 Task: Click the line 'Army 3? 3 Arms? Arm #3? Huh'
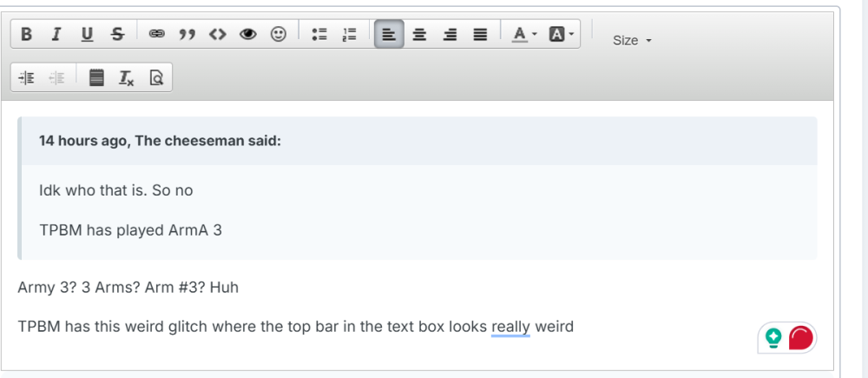[x=128, y=288]
